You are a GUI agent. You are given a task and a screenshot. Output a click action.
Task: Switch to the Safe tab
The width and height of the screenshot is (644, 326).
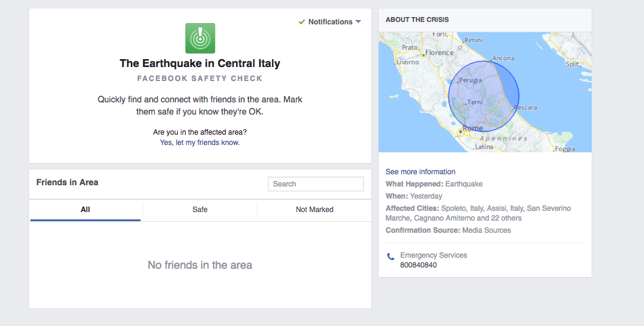click(x=200, y=210)
